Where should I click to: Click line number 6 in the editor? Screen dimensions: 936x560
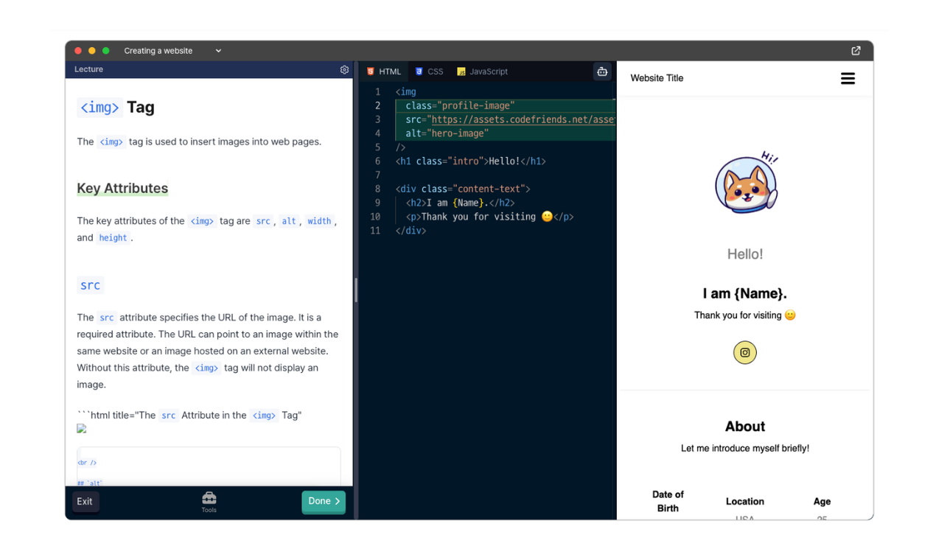click(377, 161)
